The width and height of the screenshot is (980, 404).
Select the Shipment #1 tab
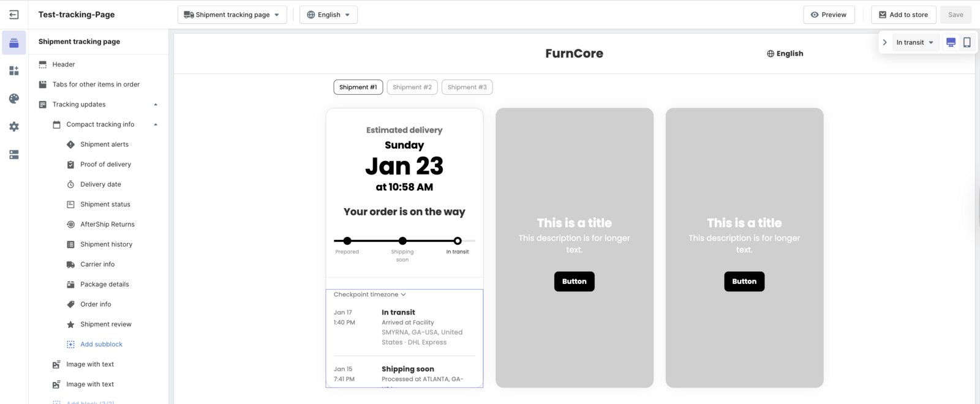click(x=358, y=88)
